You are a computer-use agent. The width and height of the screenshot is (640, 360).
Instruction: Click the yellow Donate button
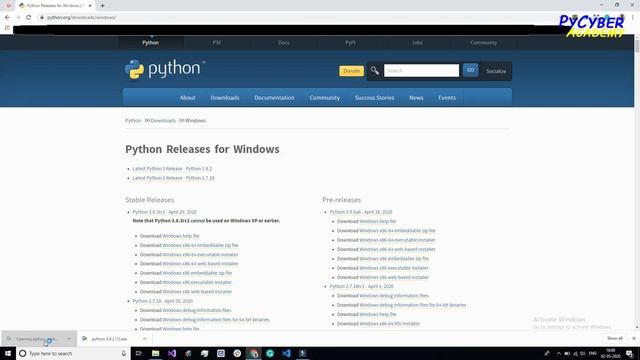[x=351, y=71]
